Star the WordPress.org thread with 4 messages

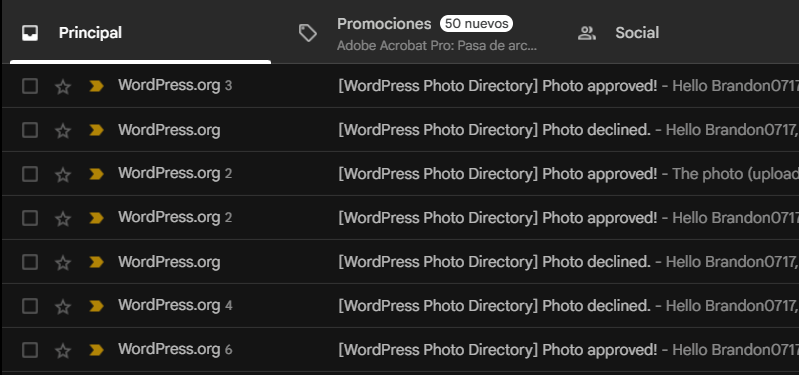[63, 307]
